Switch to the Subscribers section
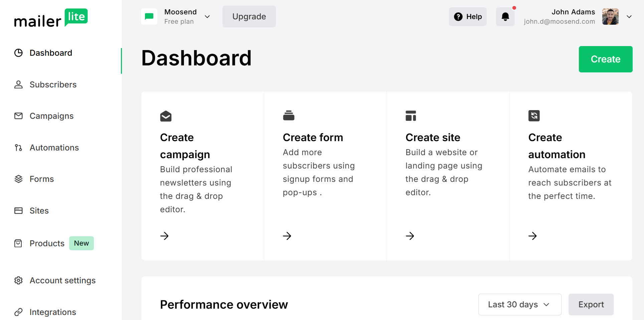644x320 pixels. coord(53,84)
